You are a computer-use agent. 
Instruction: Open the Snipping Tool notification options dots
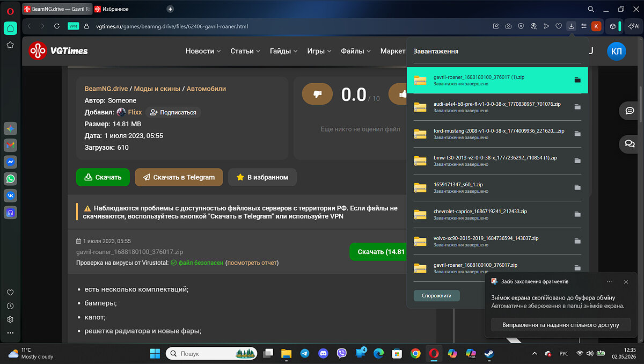(609, 281)
